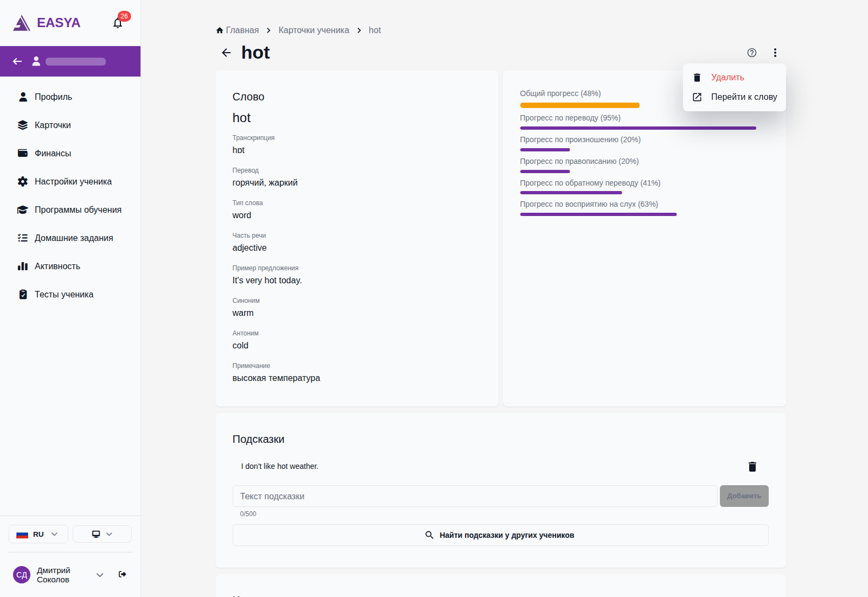This screenshot has height=597, width=868.
Task: Click the note 'высокая температура'
Action: coord(276,378)
